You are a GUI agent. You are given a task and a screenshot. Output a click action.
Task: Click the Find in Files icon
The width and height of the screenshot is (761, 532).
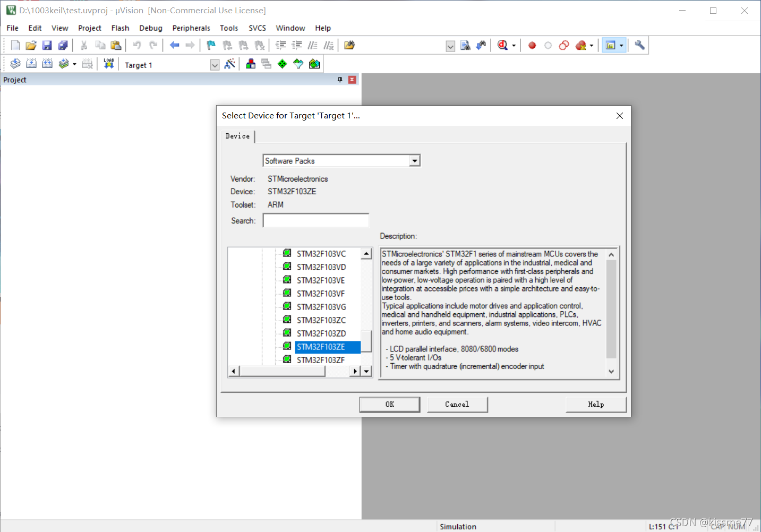tap(349, 45)
